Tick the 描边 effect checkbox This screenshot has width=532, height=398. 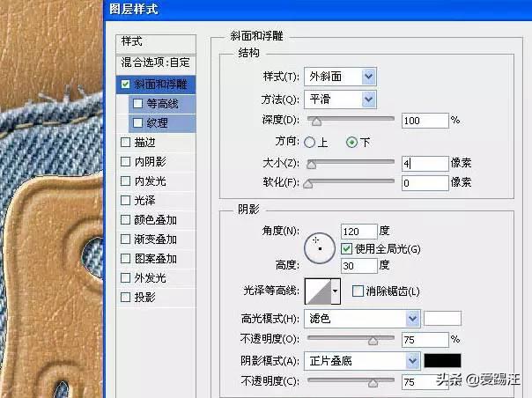click(126, 142)
